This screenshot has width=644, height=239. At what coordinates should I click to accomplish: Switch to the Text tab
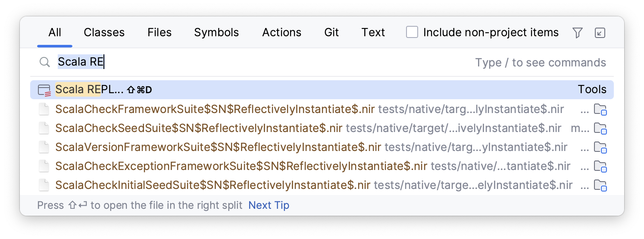pyautogui.click(x=373, y=32)
